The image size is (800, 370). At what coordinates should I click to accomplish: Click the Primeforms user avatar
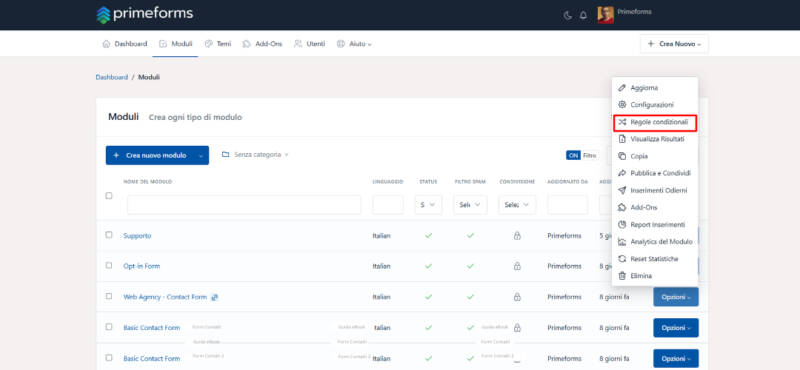point(606,15)
